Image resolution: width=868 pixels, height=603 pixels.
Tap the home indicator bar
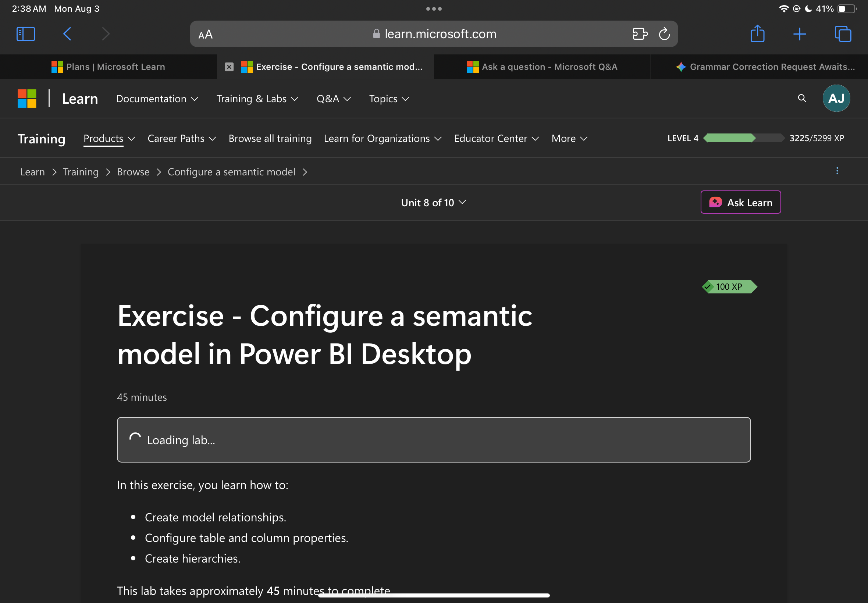[x=434, y=595]
